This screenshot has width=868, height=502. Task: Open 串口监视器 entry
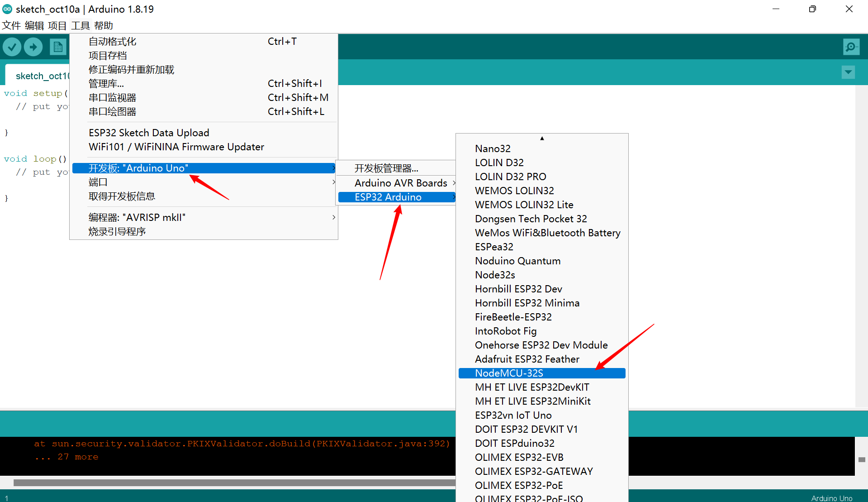tap(204, 98)
